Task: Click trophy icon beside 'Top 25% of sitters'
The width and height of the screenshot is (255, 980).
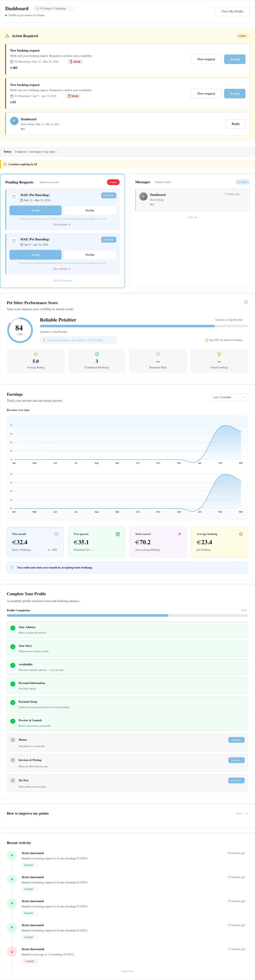Action: (206, 340)
